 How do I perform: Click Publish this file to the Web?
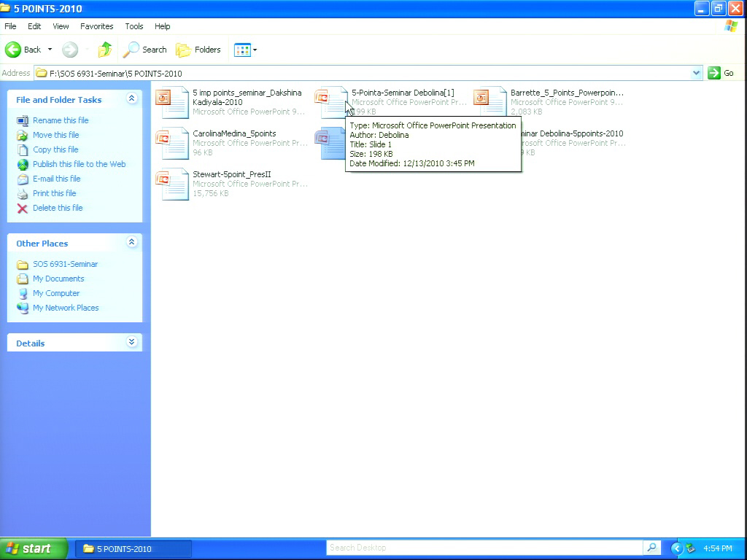(79, 164)
